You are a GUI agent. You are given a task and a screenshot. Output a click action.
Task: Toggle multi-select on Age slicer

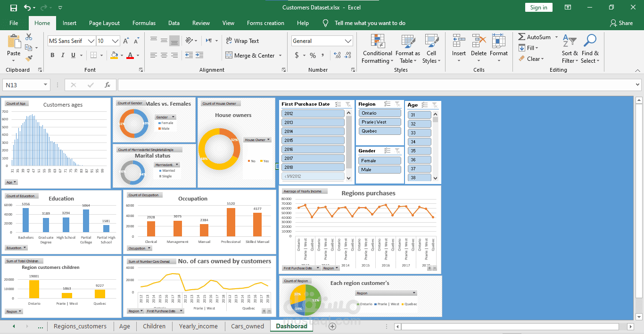click(x=424, y=105)
